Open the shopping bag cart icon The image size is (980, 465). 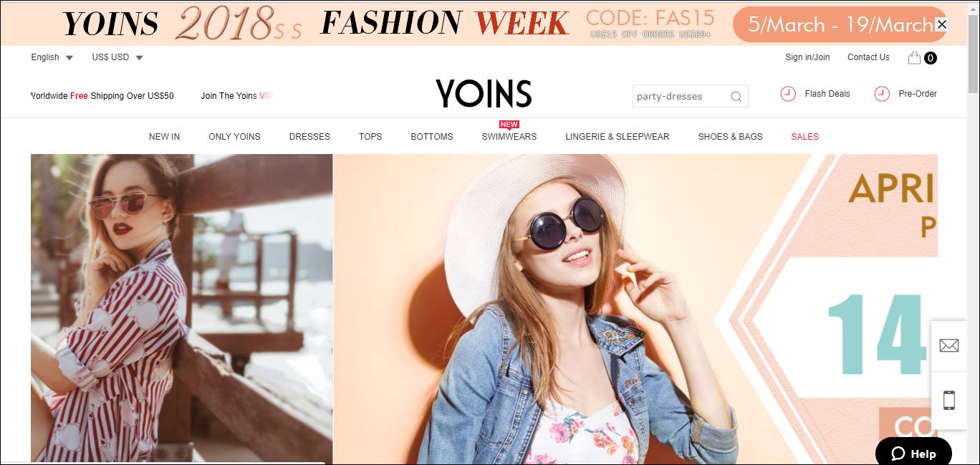[x=914, y=58]
